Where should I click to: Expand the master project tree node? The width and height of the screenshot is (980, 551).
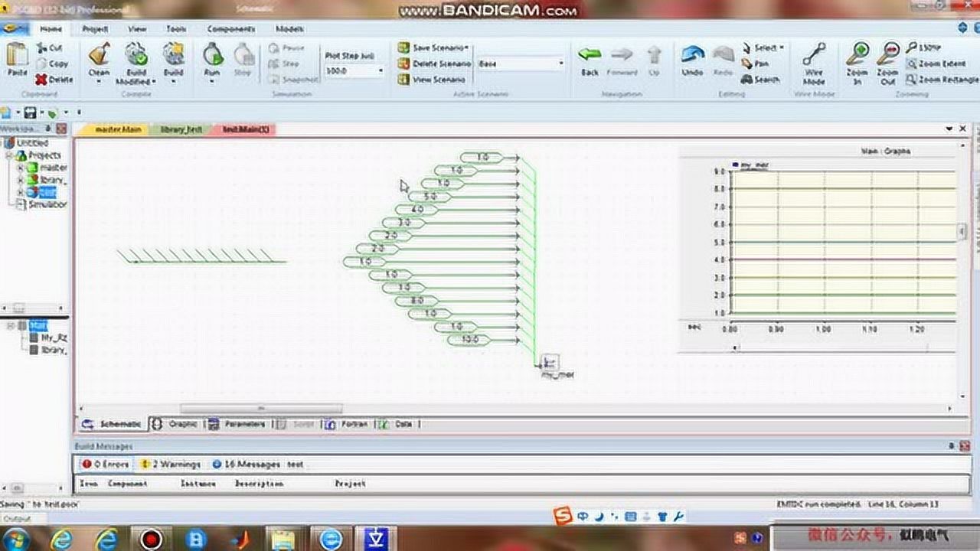click(x=21, y=168)
